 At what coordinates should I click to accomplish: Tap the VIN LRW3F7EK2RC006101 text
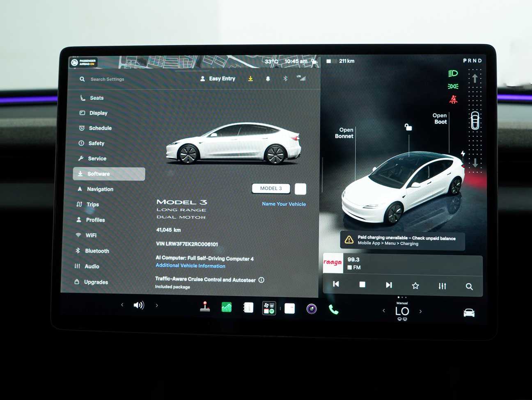click(x=187, y=244)
